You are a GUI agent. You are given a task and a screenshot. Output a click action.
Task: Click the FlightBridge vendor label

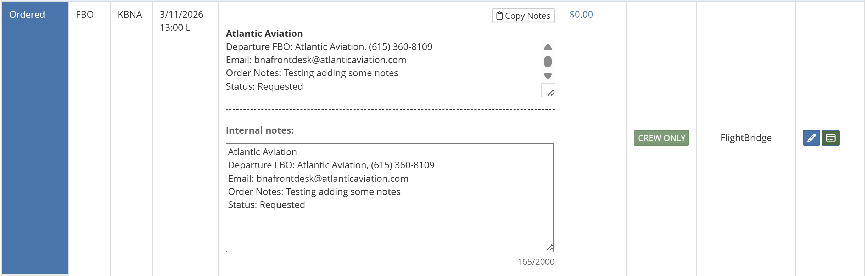coord(746,138)
